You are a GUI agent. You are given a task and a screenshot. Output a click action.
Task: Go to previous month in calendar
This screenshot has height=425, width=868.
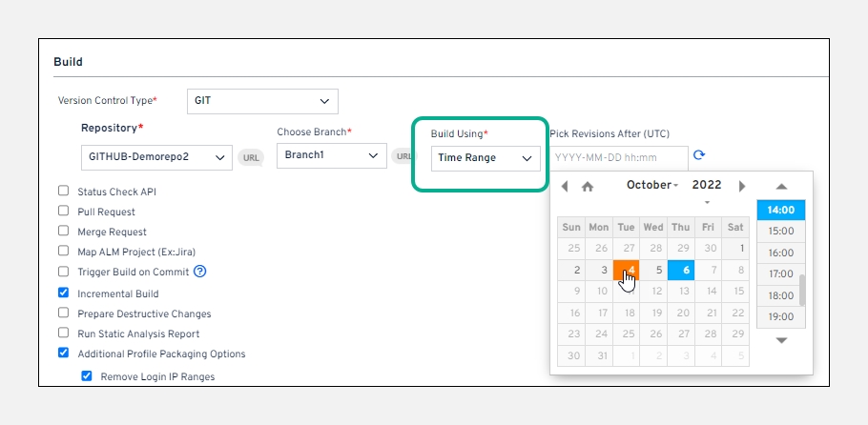(565, 186)
